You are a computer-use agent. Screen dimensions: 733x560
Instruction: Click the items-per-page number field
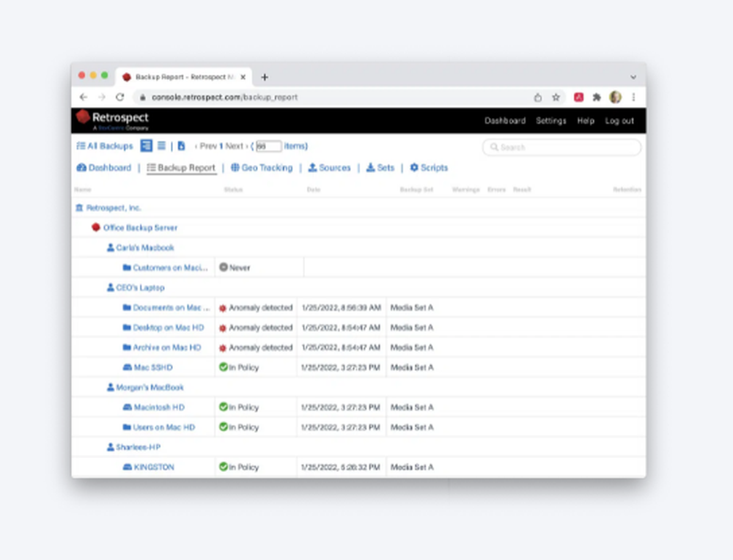(x=268, y=147)
